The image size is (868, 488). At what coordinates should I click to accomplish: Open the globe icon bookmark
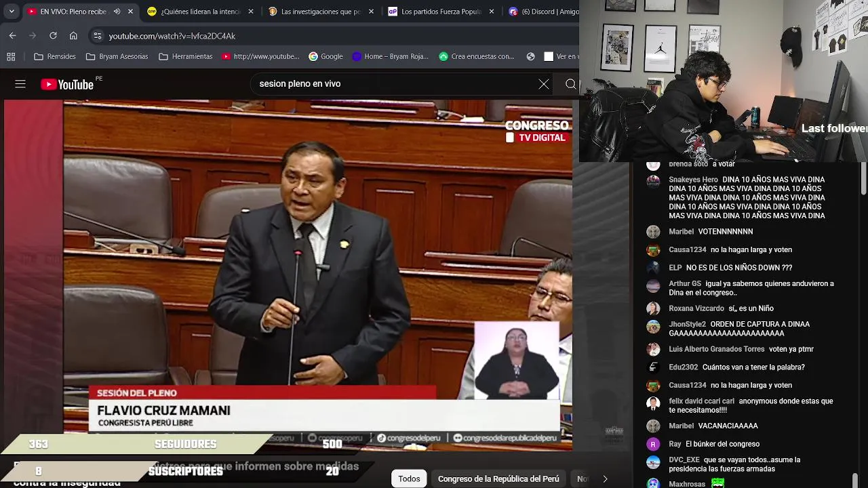tap(531, 56)
